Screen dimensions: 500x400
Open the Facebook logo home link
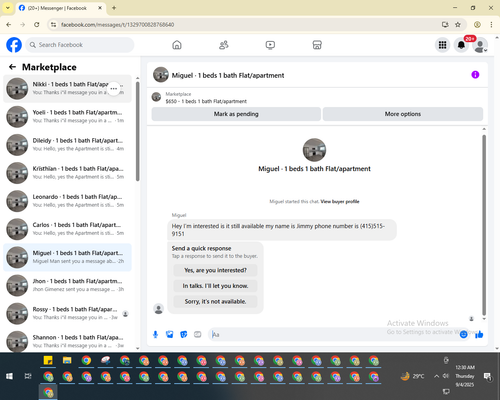14,45
